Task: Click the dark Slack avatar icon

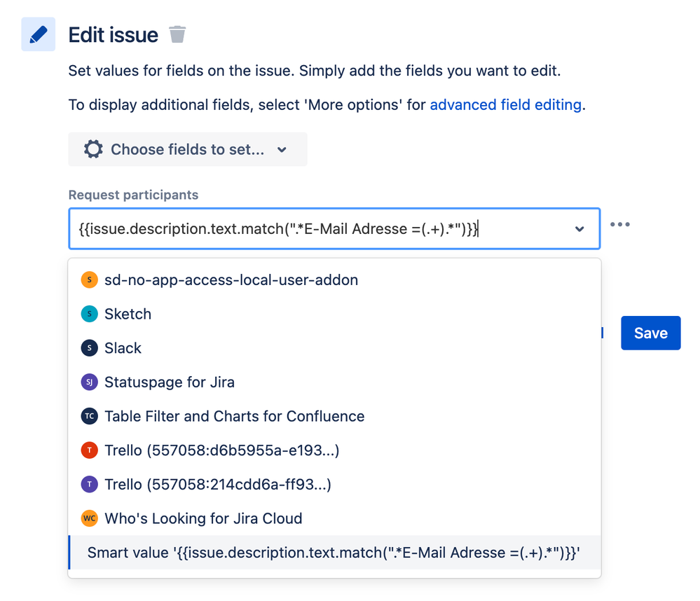Action: click(x=89, y=348)
